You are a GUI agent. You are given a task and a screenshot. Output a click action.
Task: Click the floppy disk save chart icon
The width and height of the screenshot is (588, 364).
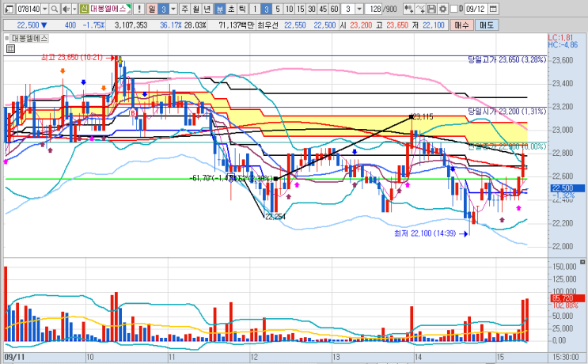431,9
